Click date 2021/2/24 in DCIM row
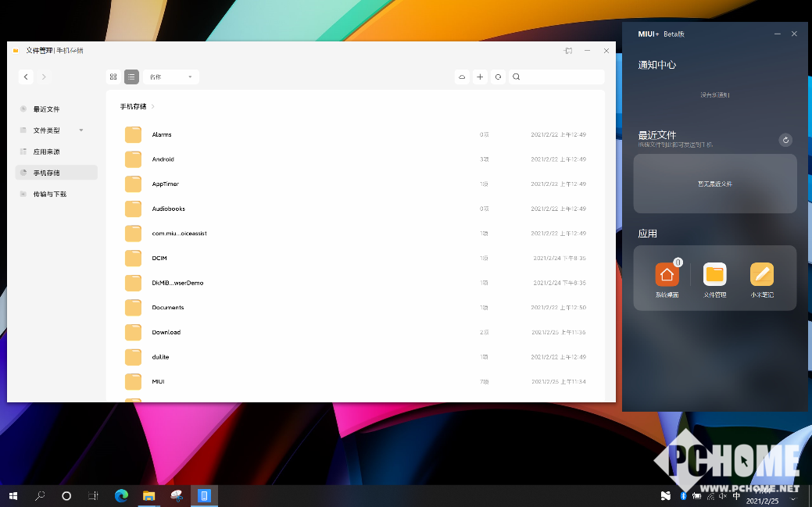 (560, 258)
